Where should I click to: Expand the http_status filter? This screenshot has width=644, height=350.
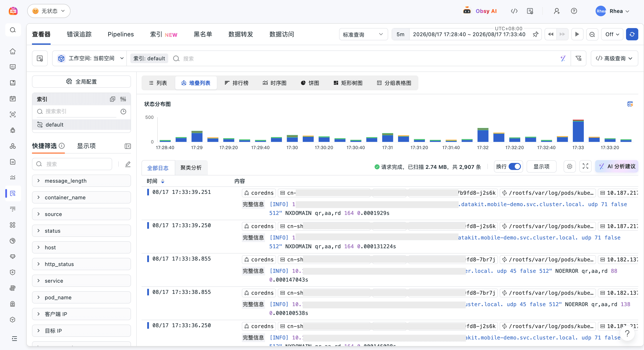click(x=81, y=264)
